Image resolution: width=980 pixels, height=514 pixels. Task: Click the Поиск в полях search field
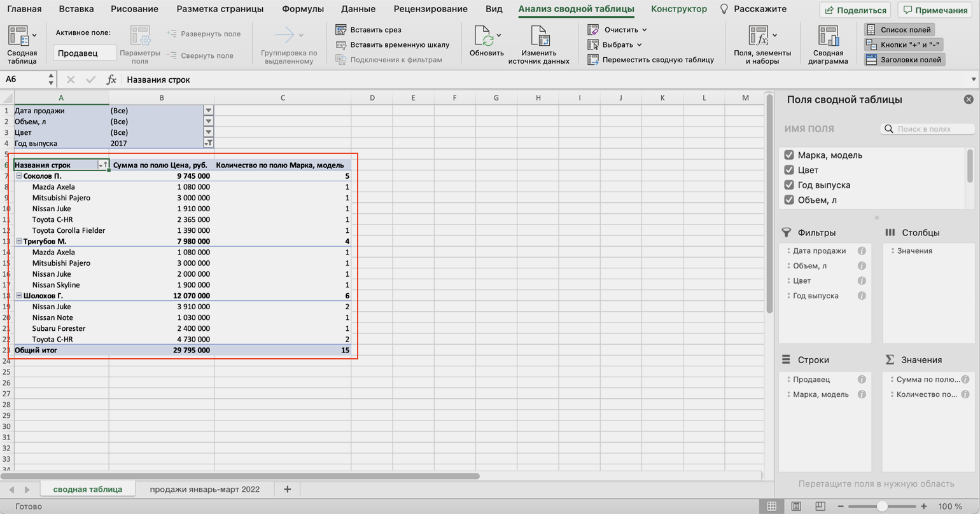coord(932,129)
